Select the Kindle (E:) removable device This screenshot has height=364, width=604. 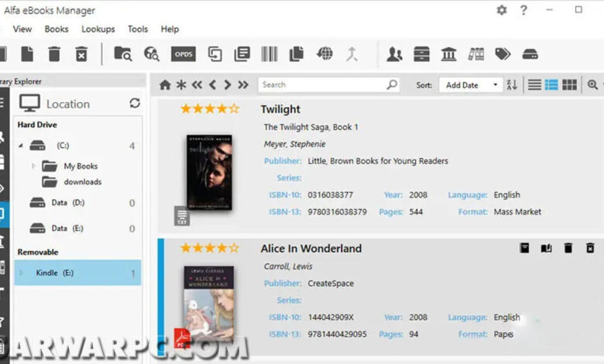(77, 273)
